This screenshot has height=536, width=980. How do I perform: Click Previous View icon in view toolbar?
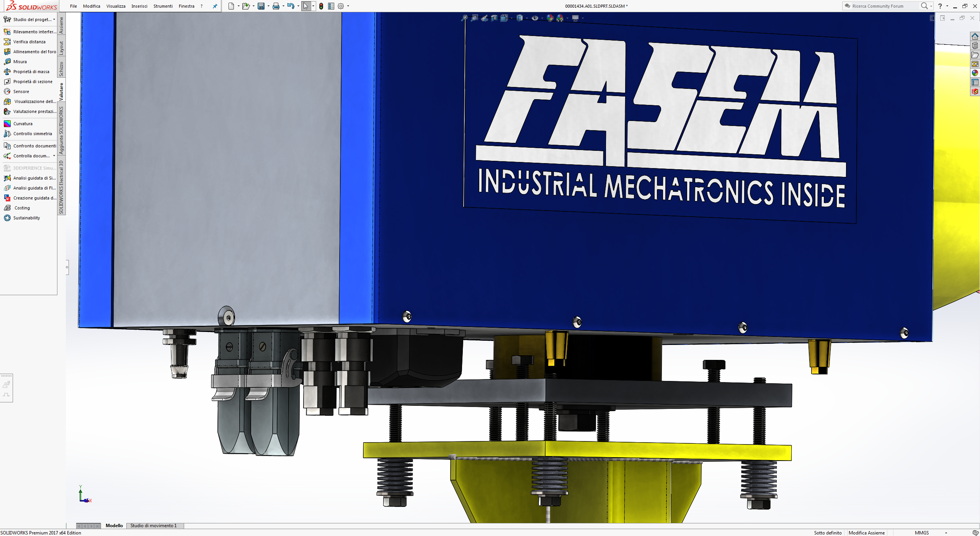[484, 18]
